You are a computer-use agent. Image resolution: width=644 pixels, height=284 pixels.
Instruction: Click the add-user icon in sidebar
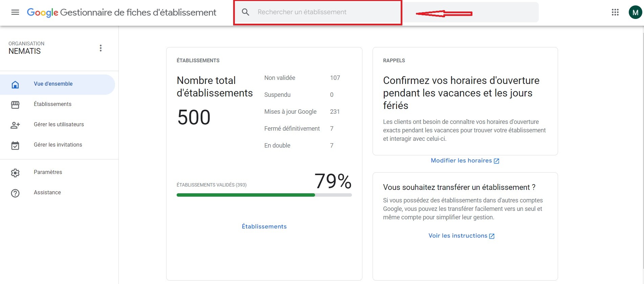click(x=15, y=125)
